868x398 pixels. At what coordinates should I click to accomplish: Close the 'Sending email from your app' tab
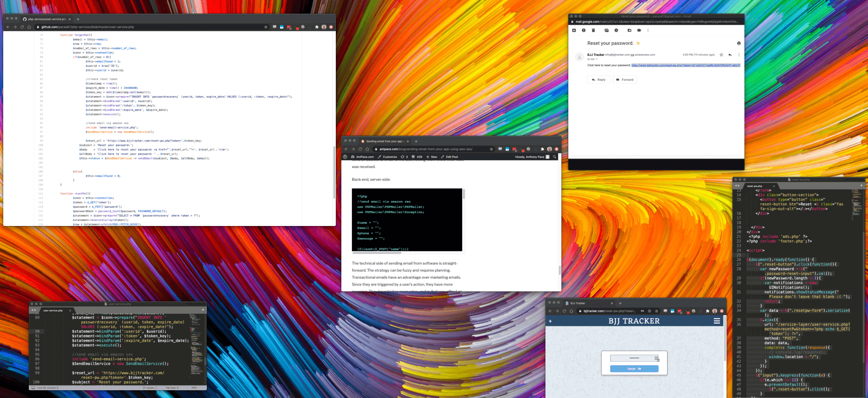tap(408, 141)
